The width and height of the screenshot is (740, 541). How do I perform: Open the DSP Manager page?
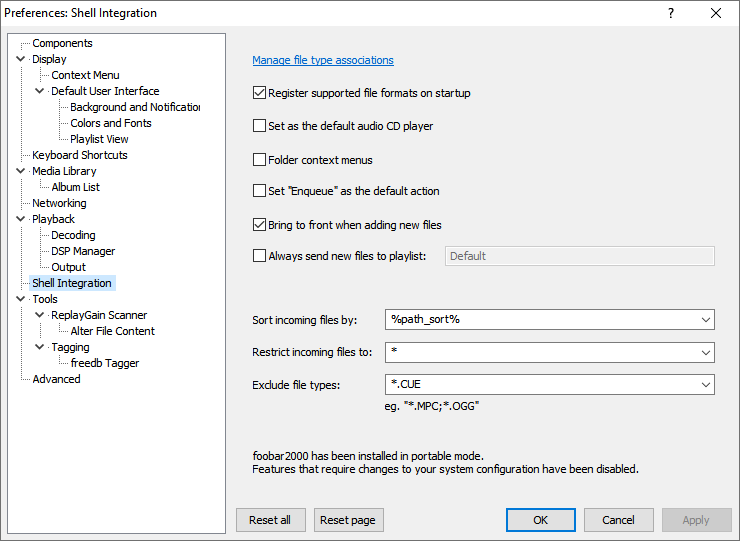83,251
